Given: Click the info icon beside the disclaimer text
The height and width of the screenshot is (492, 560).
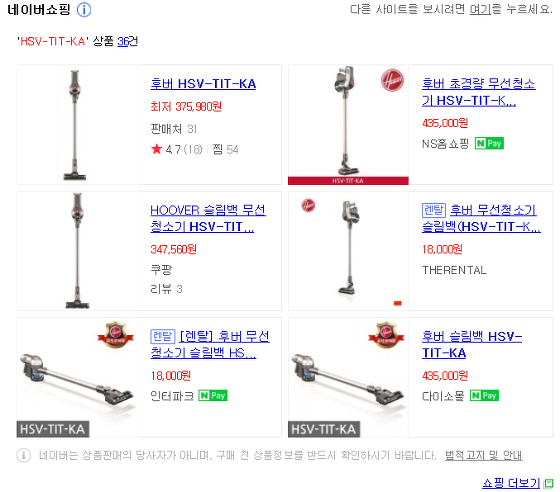Looking at the screenshot, I should (x=24, y=455).
